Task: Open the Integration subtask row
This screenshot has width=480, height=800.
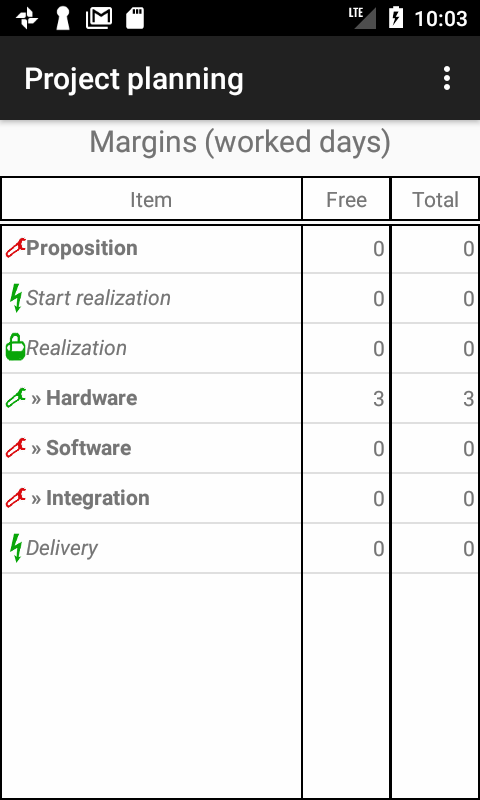Action: (x=240, y=498)
